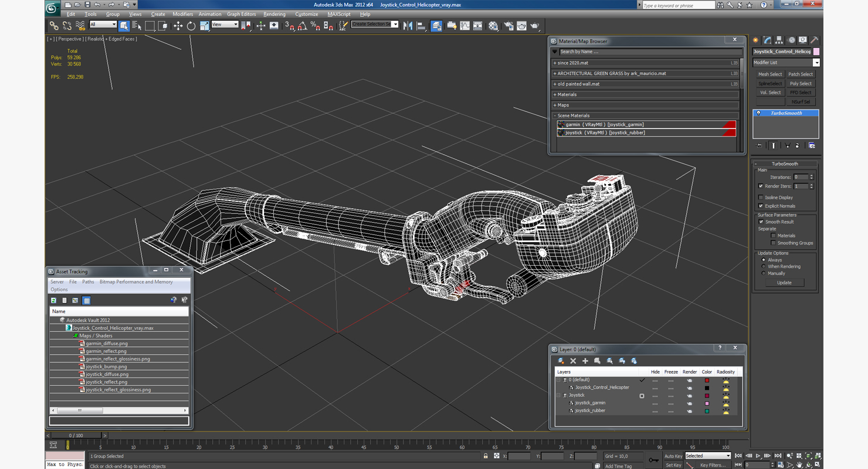Toggle Explicit Normals checkbox
The width and height of the screenshot is (868, 469).
tap(761, 206)
